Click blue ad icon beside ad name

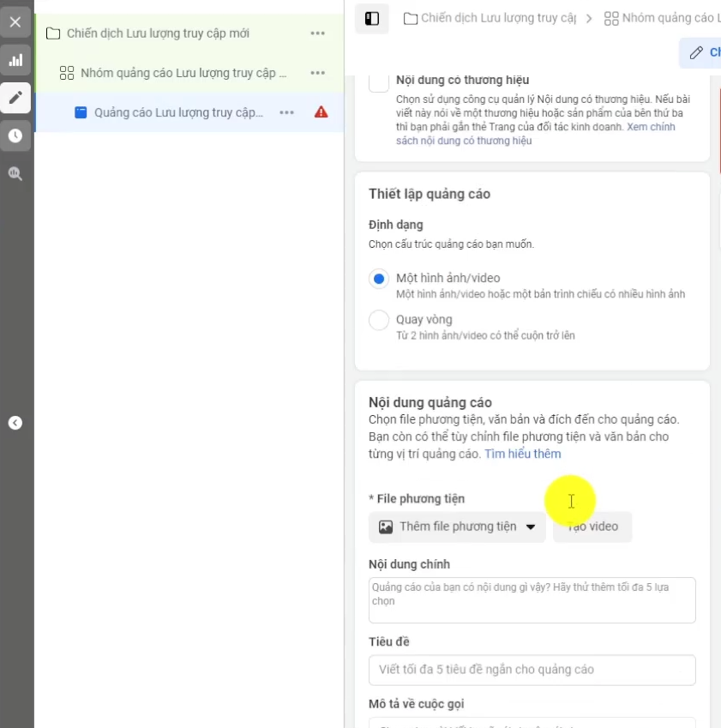coord(81,112)
